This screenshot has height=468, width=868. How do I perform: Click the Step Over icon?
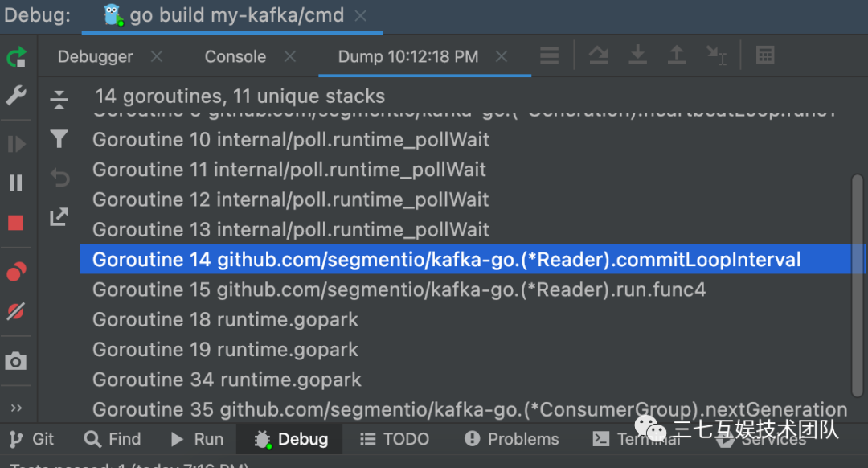tap(599, 55)
